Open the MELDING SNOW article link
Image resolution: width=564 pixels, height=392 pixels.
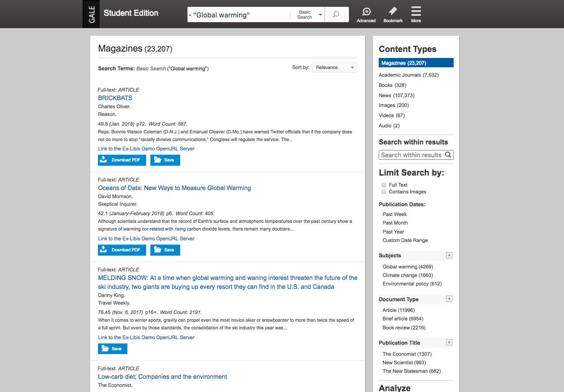pos(227,282)
